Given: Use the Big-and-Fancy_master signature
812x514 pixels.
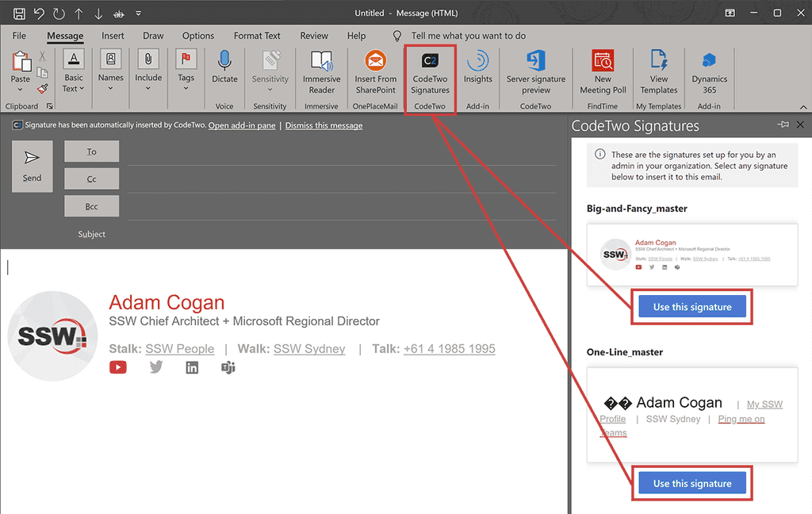Looking at the screenshot, I should click(691, 307).
